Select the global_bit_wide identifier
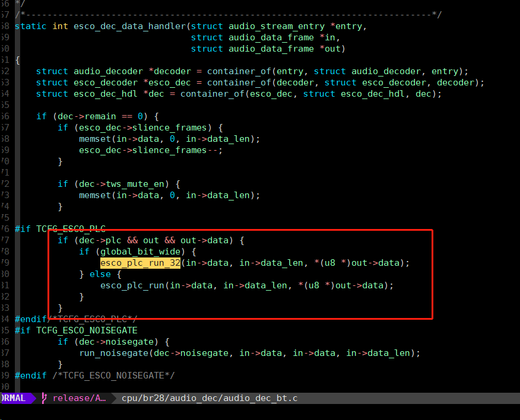This screenshot has width=520, height=420. [x=140, y=252]
